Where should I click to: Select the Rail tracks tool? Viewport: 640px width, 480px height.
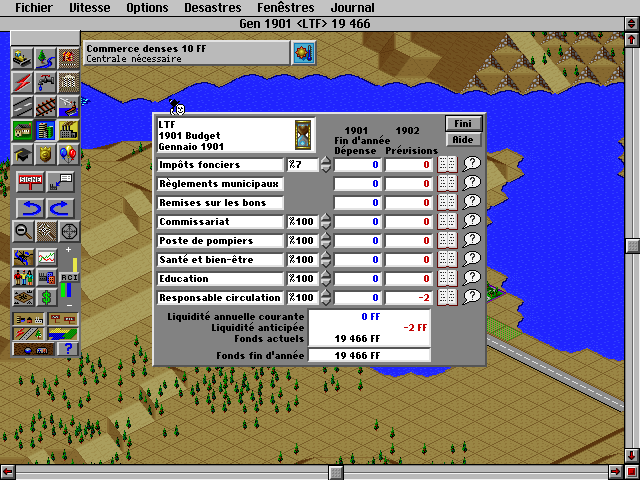(45, 106)
